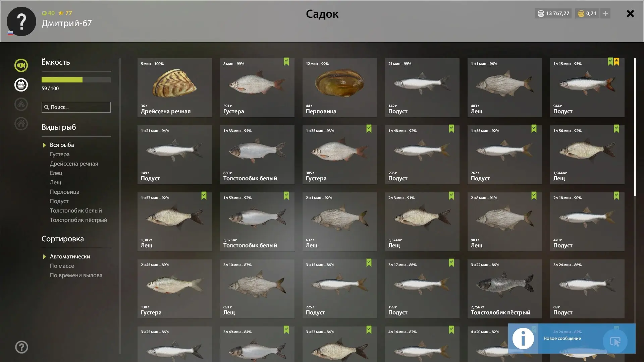Toggle green bookmark on 296 г Подуст
Image resolution: width=644 pixels, height=362 pixels.
451,129
